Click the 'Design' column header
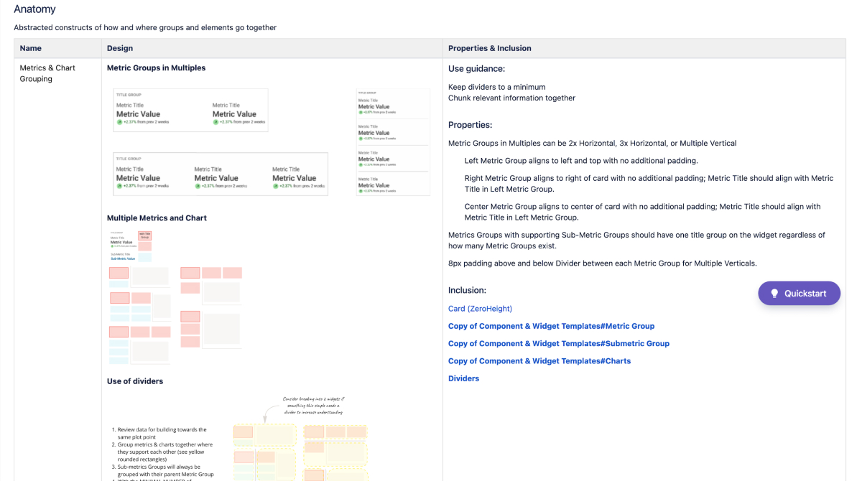 (119, 48)
